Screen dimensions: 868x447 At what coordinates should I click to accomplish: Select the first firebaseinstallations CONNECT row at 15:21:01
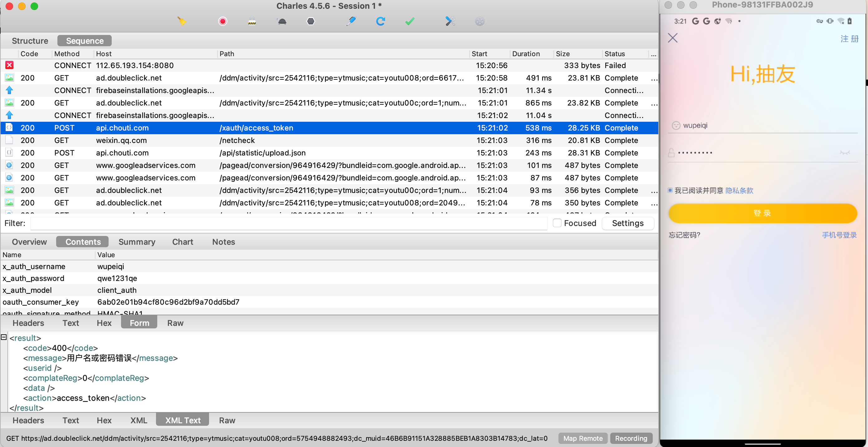coord(329,90)
